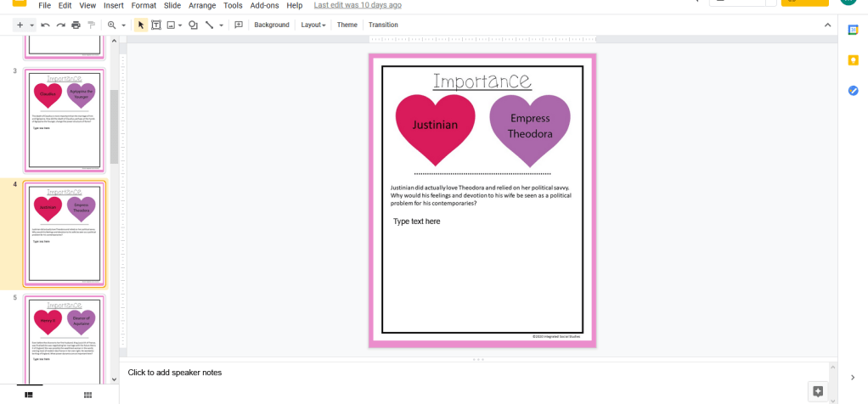The width and height of the screenshot is (868, 404).
Task: Open the Arrange menu
Action: point(202,5)
